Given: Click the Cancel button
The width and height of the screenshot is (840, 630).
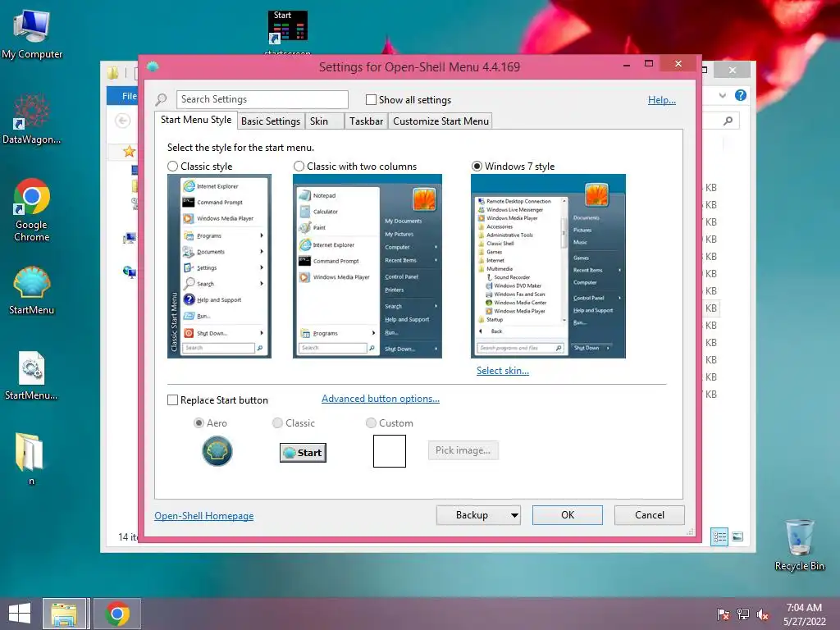Looking at the screenshot, I should click(x=650, y=515).
